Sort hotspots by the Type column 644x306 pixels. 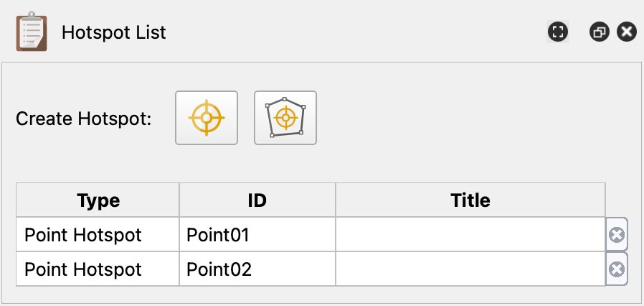98,200
